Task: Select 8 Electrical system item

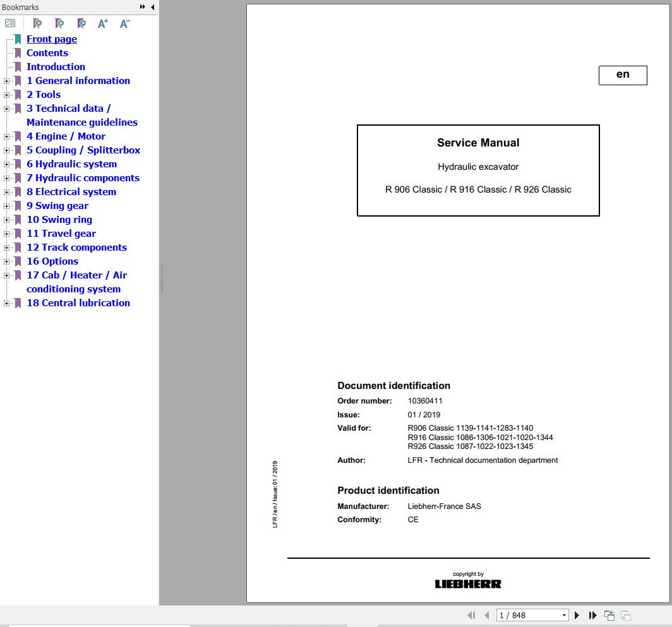Action: pos(71,191)
